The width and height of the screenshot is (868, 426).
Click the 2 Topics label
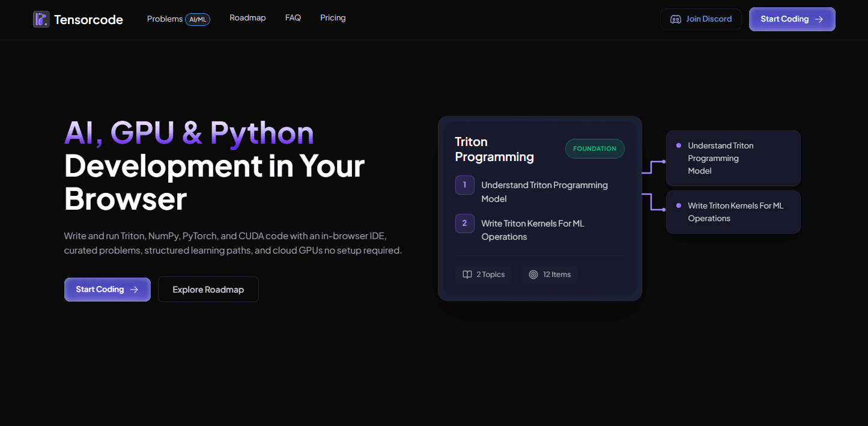(x=491, y=275)
